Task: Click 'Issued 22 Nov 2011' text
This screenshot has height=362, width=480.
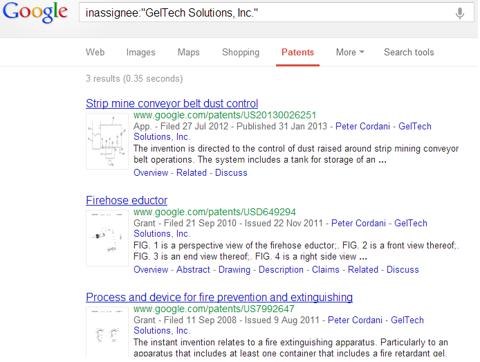Action: 284,223
